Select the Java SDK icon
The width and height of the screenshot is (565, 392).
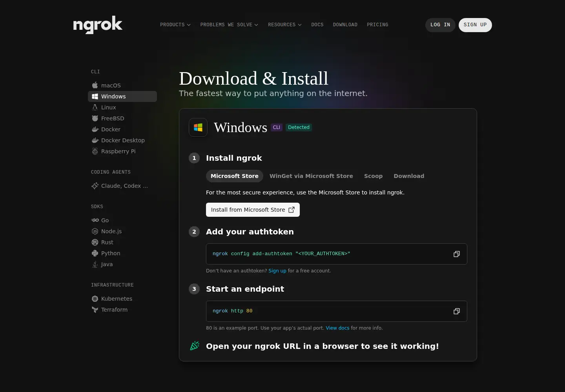95,264
